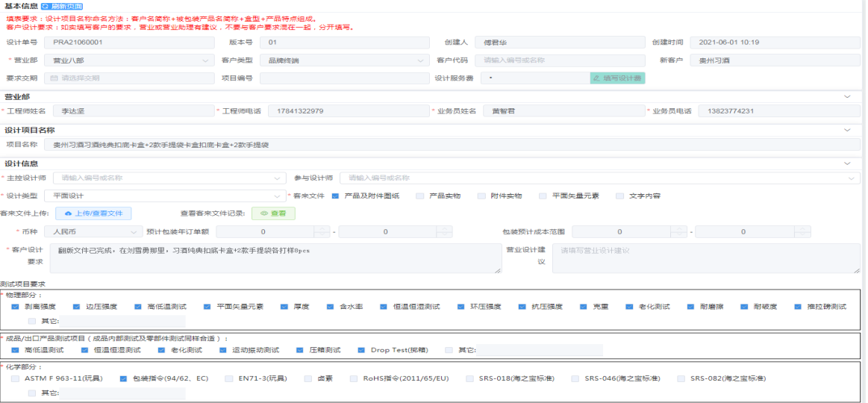Uncheck the 耐磨擦 checkbox
This screenshot has width=868, height=403.
(690, 306)
